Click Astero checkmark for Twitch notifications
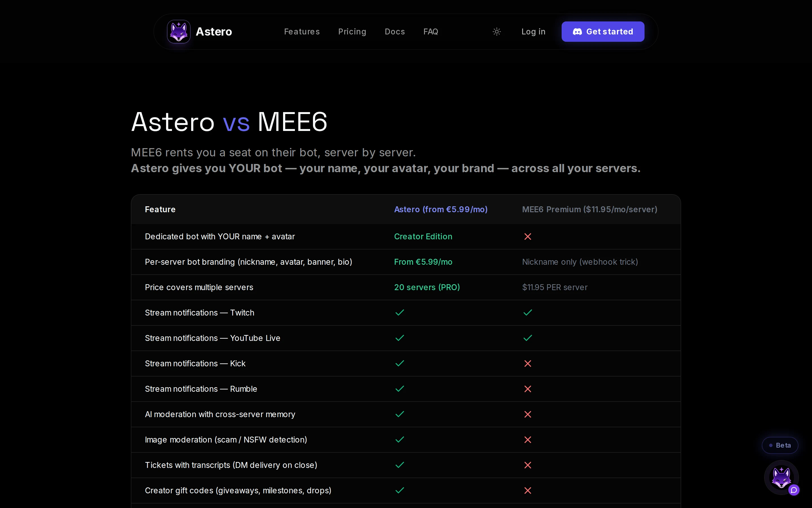812x508 pixels. pos(400,312)
